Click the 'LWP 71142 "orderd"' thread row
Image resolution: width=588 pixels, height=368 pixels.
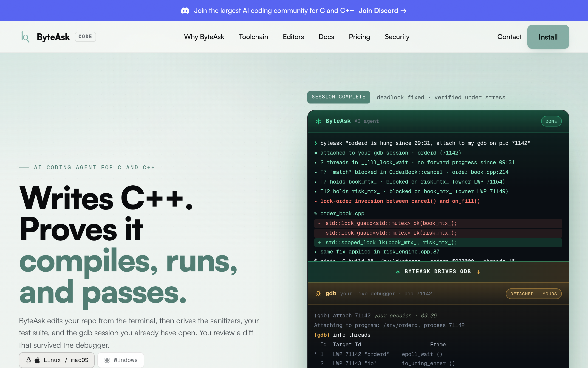coord(379,354)
